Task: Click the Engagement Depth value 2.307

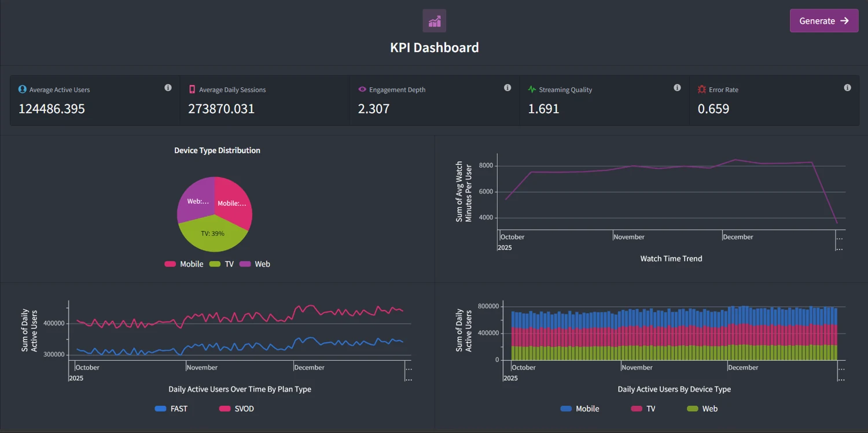Action: [x=374, y=109]
